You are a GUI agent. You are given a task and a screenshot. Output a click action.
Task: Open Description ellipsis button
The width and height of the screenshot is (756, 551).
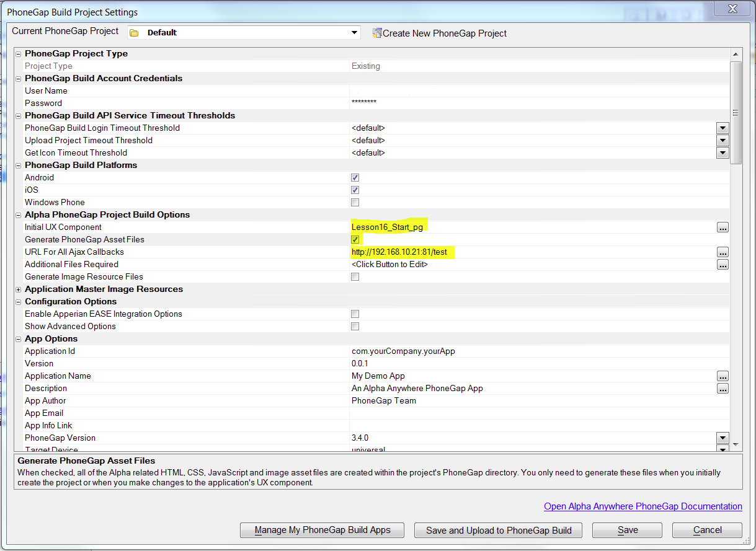coord(723,389)
